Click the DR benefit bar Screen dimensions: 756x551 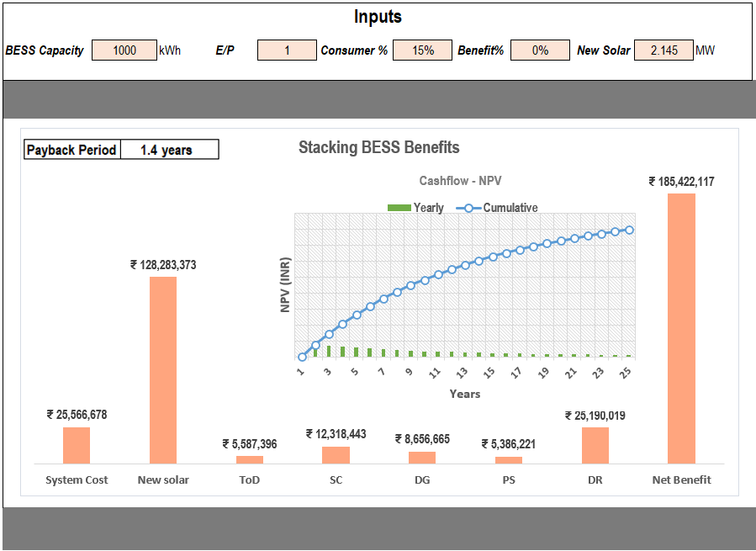(x=595, y=445)
